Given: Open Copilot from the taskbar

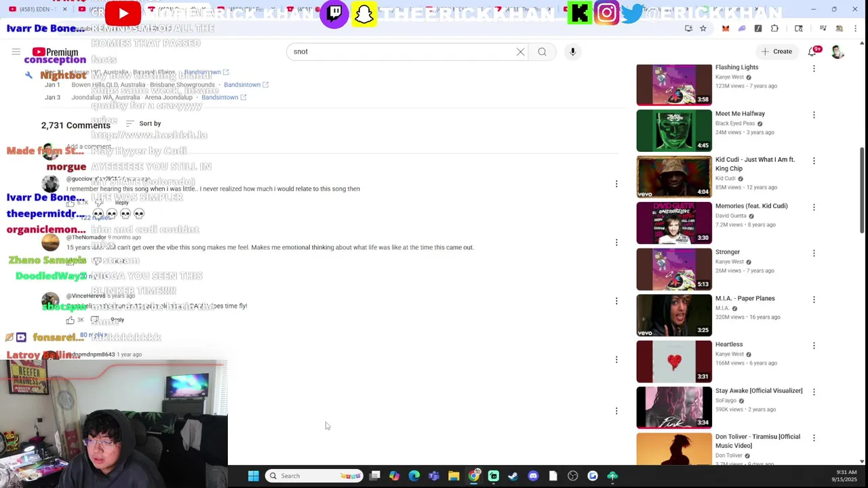Looking at the screenshot, I should pyautogui.click(x=395, y=476).
